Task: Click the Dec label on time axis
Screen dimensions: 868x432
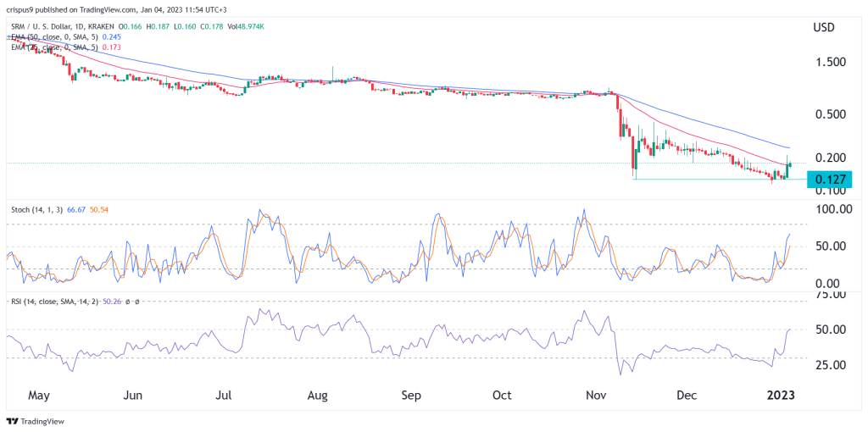Action: point(687,396)
